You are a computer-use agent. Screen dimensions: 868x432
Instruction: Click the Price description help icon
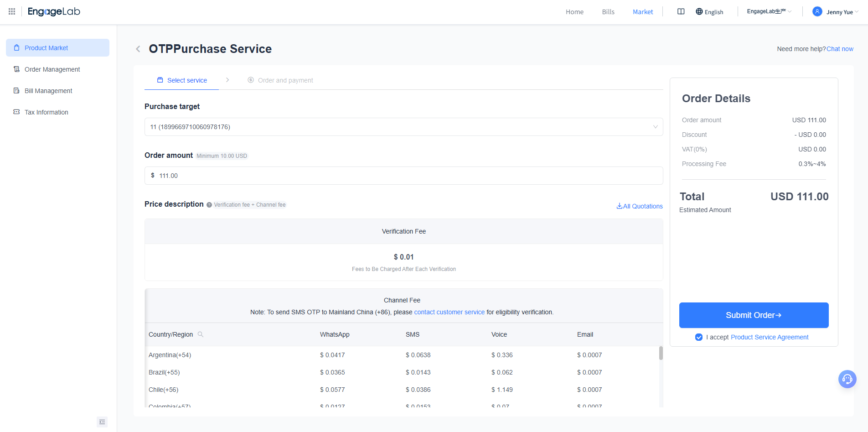pos(209,205)
